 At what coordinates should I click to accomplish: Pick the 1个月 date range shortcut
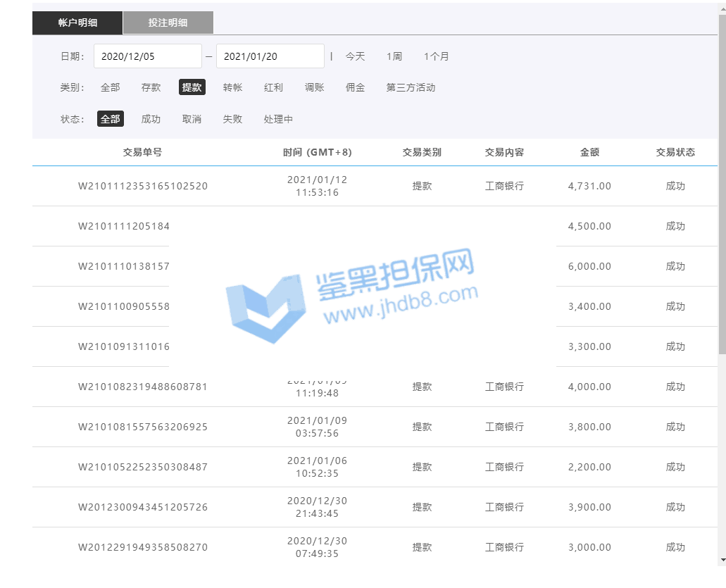click(436, 56)
